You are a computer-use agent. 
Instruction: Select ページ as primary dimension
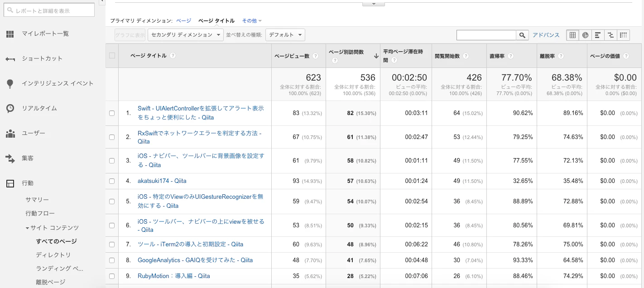tap(184, 21)
